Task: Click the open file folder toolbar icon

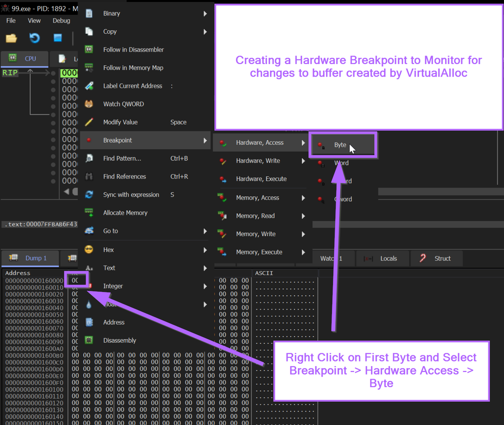Action: tap(11, 38)
